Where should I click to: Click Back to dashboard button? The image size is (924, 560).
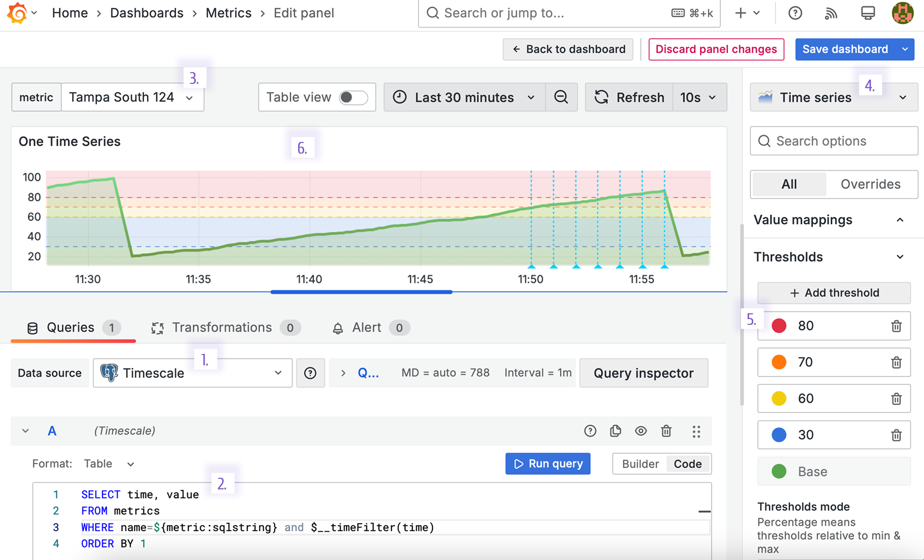pos(568,49)
